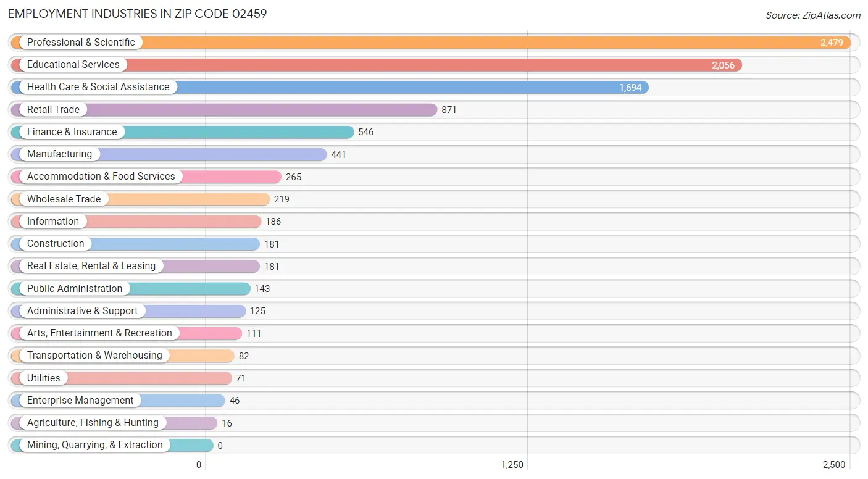Click Transportation & Warehousing label
The height and width of the screenshot is (479, 868).
(94, 356)
